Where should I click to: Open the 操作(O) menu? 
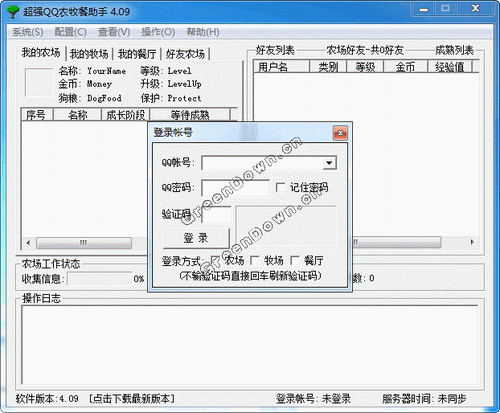coord(158,32)
